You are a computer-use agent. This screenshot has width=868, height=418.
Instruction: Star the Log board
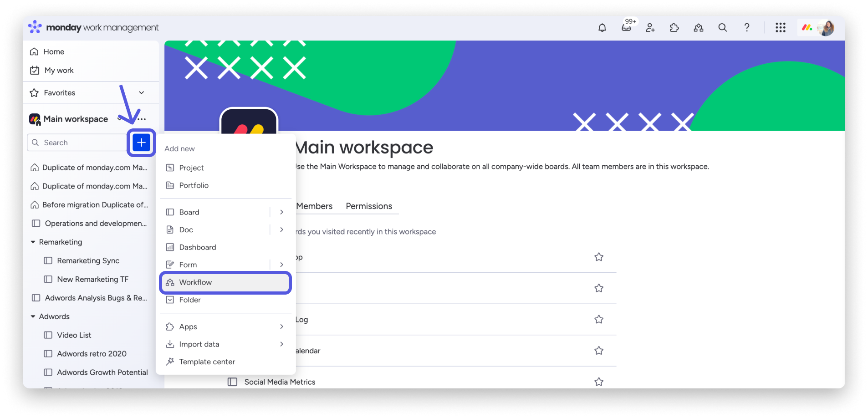[x=598, y=319]
